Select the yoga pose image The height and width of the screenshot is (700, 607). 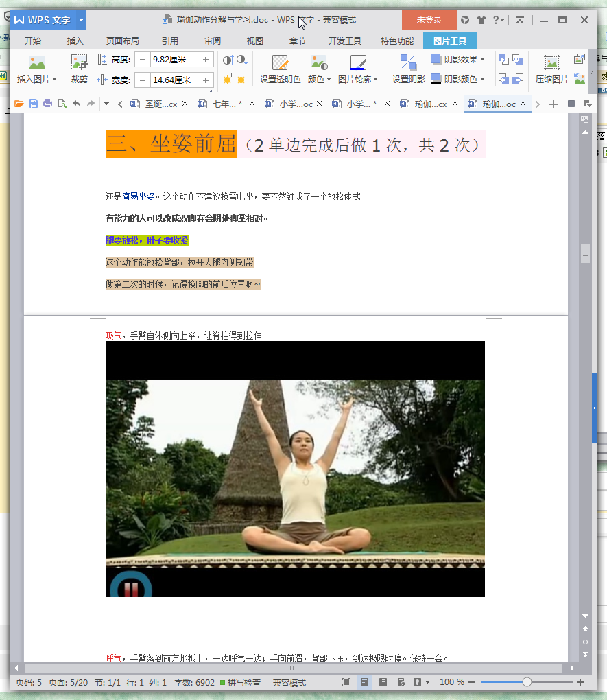click(x=295, y=469)
